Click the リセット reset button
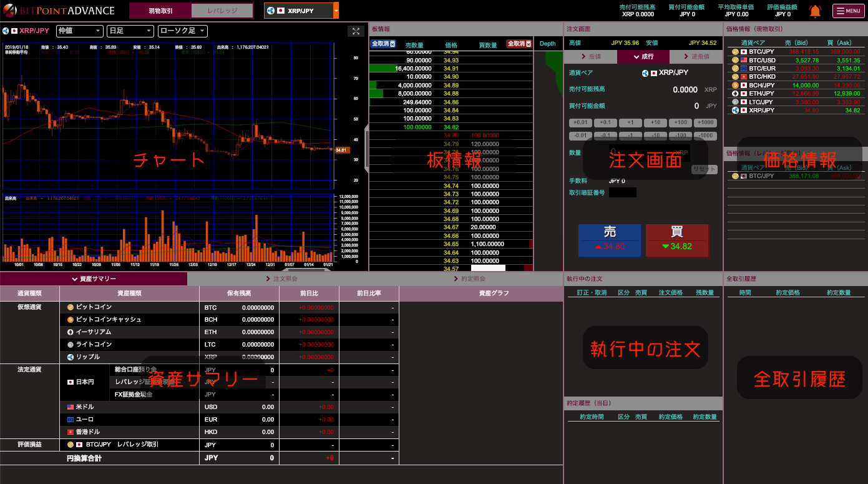The height and width of the screenshot is (484, 868). (704, 169)
